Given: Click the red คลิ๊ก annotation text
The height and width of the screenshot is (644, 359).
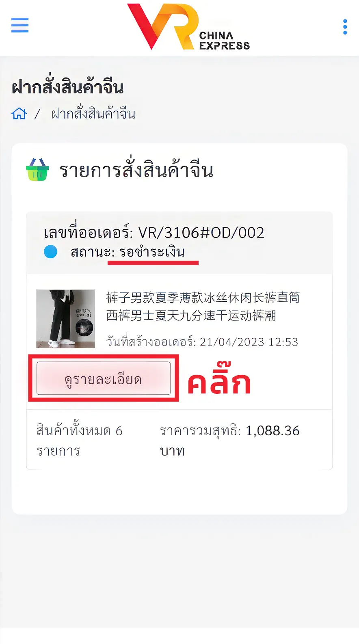Looking at the screenshot, I should 219,381.
